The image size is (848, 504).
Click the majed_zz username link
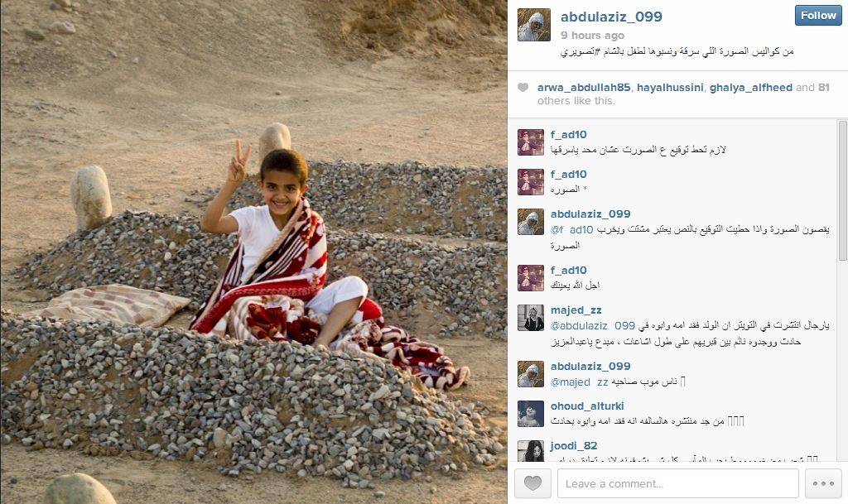[576, 310]
